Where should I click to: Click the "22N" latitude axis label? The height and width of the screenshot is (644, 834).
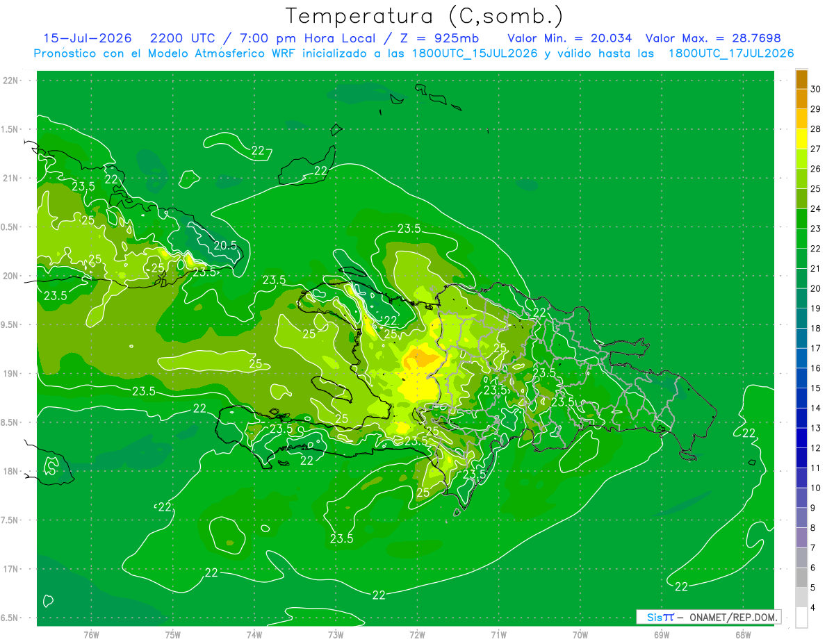(10, 81)
